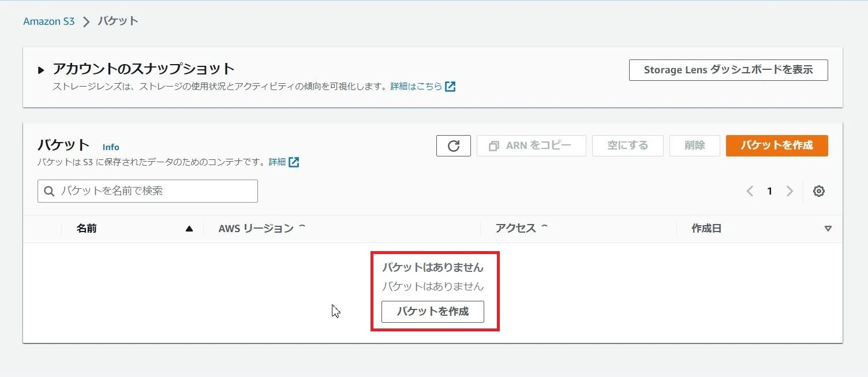Refresh the bucket list
The image size is (868, 377).
coord(454,145)
